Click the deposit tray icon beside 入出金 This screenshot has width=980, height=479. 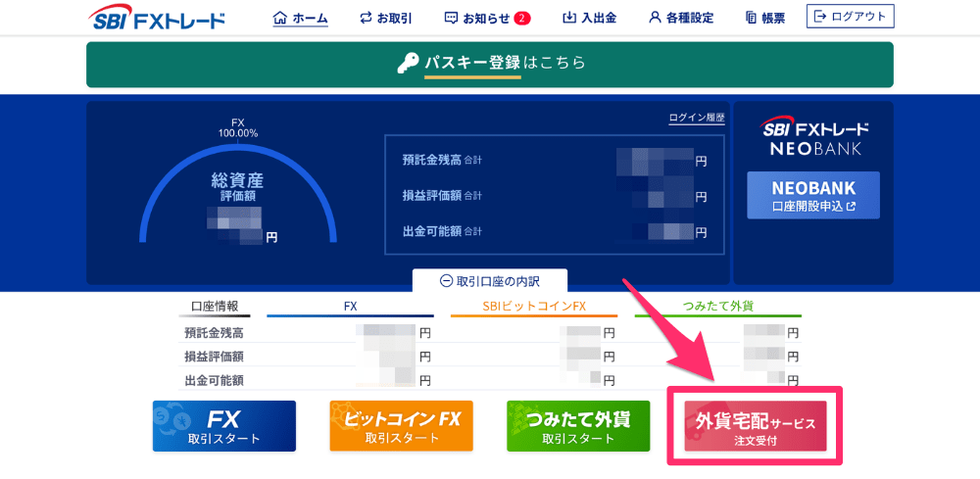pyautogui.click(x=569, y=18)
